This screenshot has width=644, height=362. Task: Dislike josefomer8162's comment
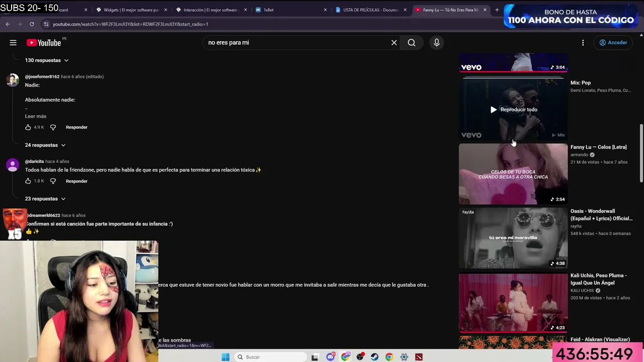tap(53, 127)
